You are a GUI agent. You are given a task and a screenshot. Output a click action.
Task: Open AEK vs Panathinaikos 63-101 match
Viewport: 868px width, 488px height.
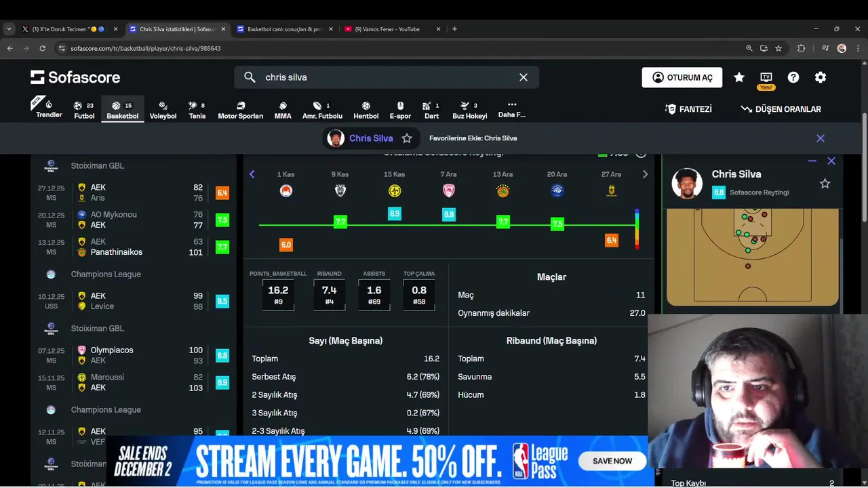(134, 247)
